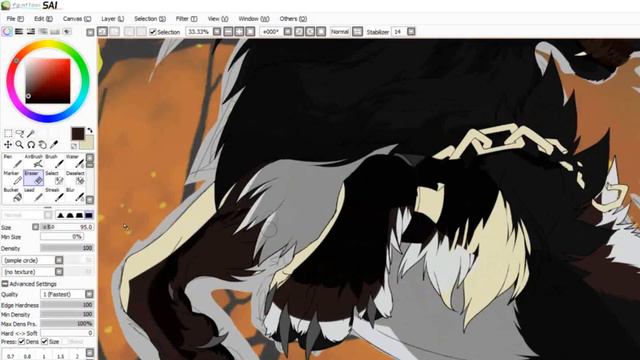Pick the magic wand tool
The width and height of the screenshot is (640, 360).
(x=31, y=133)
